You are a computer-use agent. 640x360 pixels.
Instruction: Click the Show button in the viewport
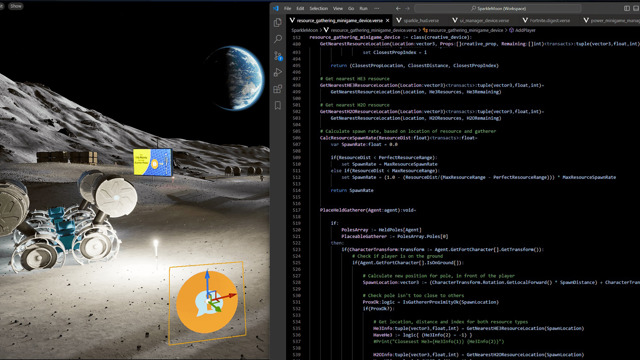tap(16, 6)
